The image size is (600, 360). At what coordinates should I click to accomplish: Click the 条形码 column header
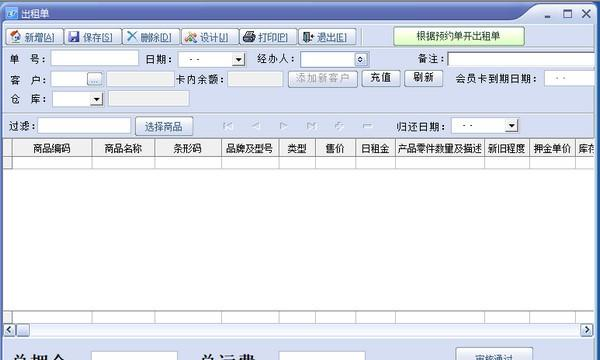point(188,148)
